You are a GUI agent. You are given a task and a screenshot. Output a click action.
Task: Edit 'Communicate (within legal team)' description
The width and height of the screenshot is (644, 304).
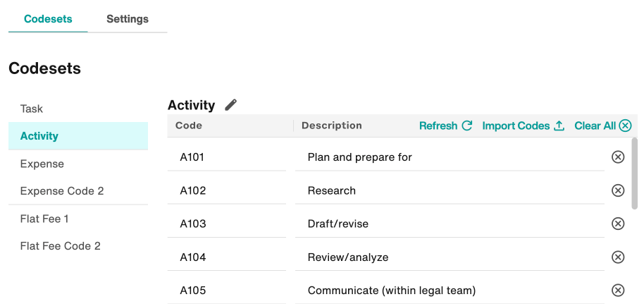pos(450,291)
